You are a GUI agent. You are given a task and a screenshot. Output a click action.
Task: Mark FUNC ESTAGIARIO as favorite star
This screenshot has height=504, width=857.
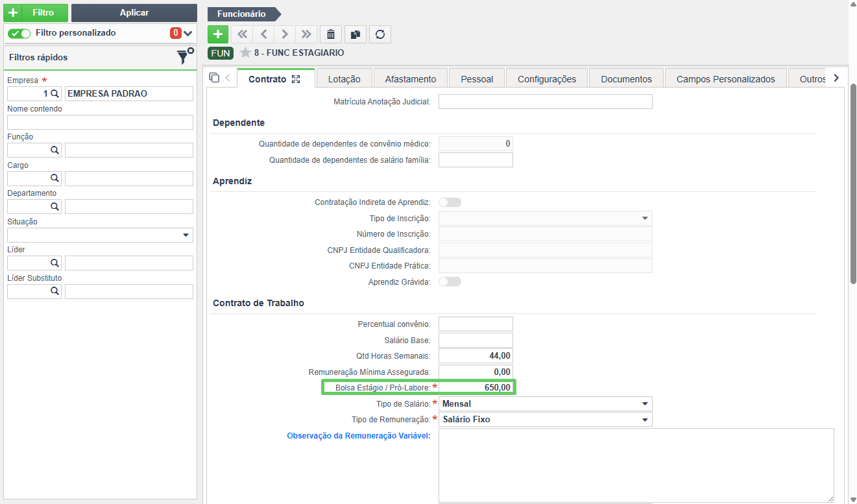tap(245, 53)
